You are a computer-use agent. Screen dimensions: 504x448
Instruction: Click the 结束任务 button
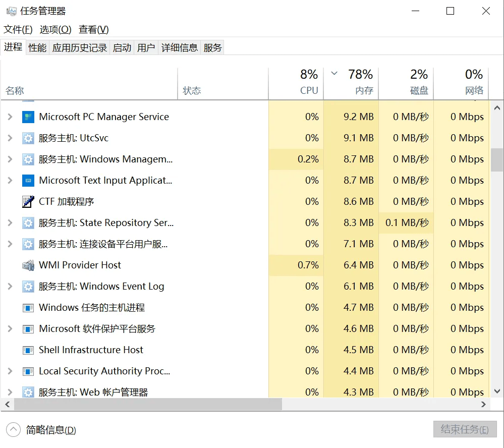(x=464, y=429)
